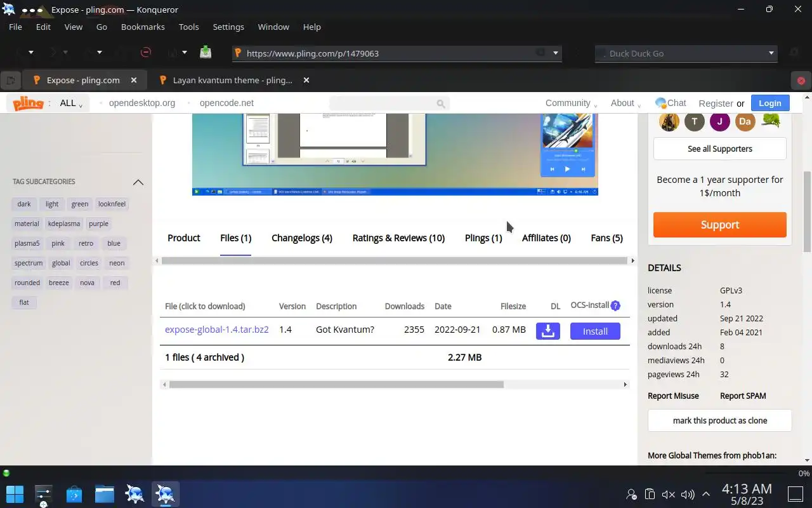The image size is (812, 508).
Task: Select the kdeplasma tag
Action: tap(64, 224)
